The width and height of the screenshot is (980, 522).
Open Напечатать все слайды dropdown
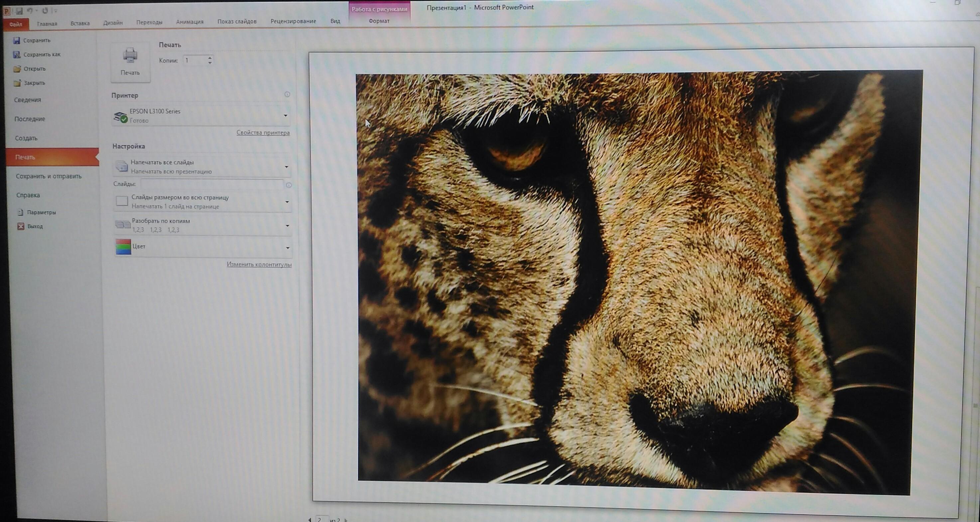pos(286,167)
